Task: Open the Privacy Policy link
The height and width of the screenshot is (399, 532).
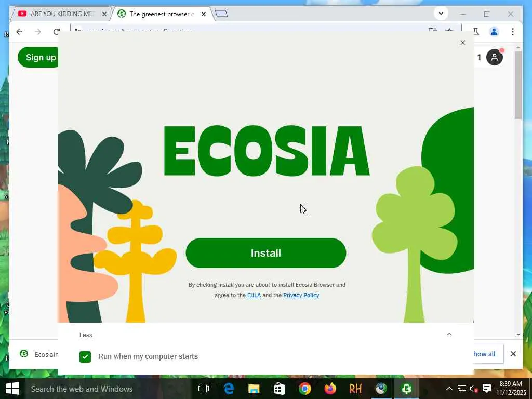Action: pos(301,295)
